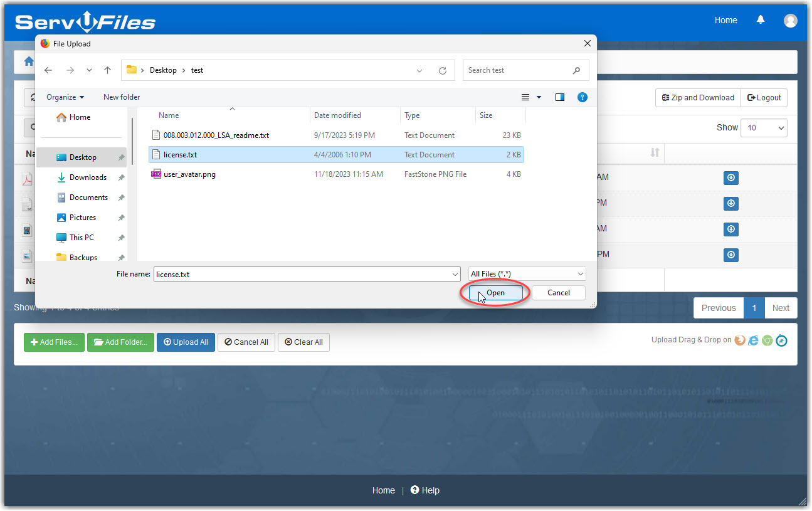This screenshot has height=511, width=812.
Task: Click the green Add Folder... button
Action: 120,342
